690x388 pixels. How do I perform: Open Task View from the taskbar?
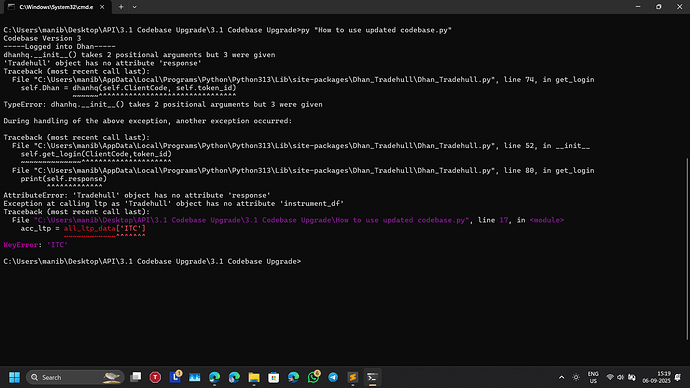(x=136, y=377)
